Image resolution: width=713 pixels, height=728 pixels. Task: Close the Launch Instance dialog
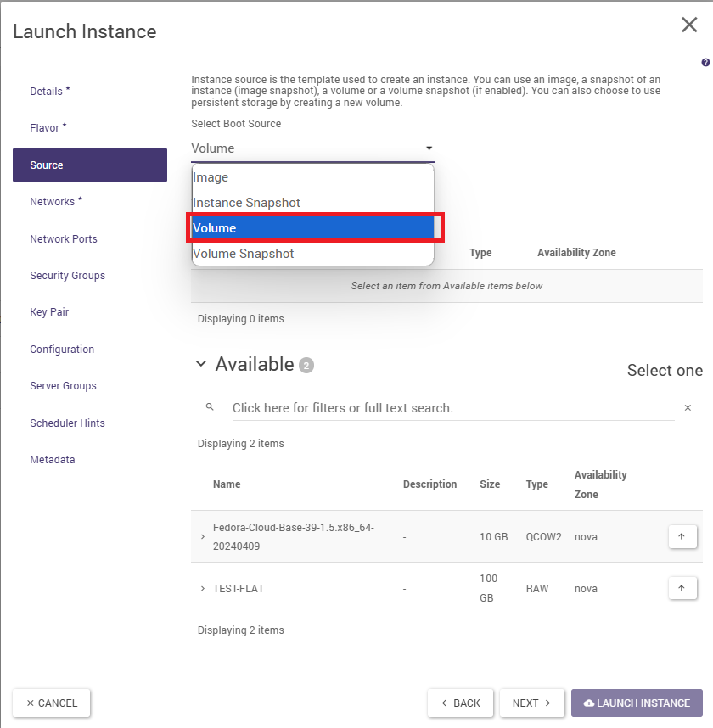(x=689, y=25)
